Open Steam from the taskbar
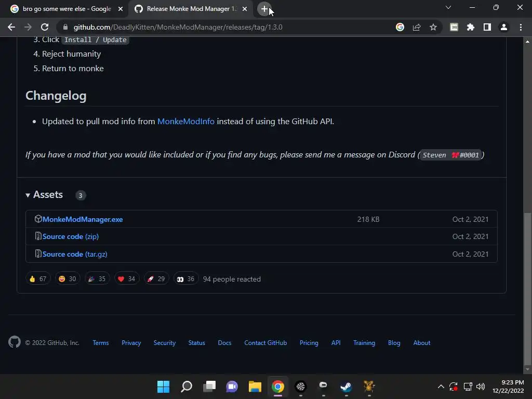This screenshot has width=532, height=399. [x=346, y=387]
